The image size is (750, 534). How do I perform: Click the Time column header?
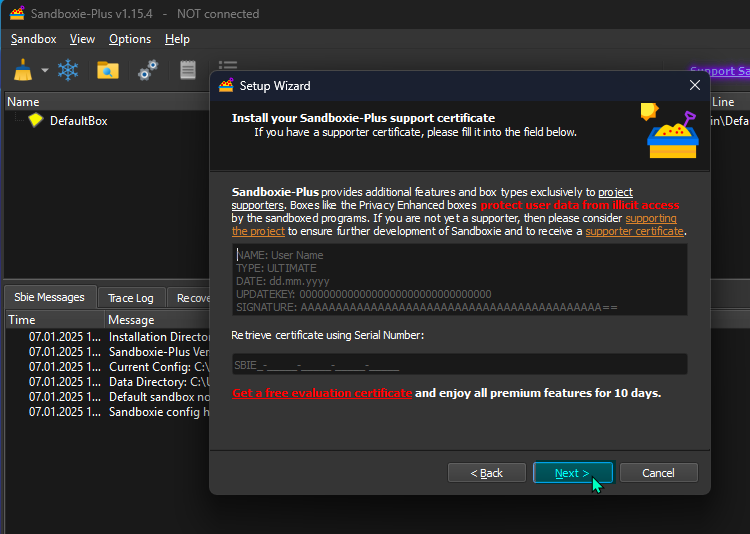click(55, 320)
